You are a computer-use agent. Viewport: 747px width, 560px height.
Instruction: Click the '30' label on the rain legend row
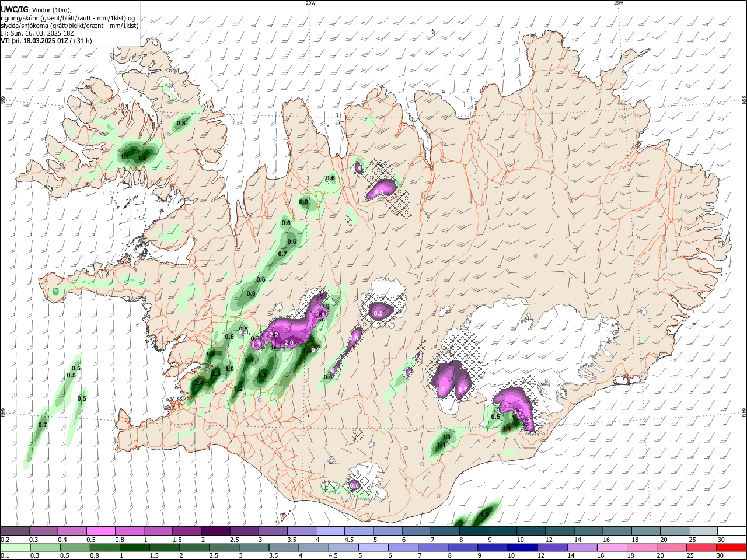pos(721,556)
